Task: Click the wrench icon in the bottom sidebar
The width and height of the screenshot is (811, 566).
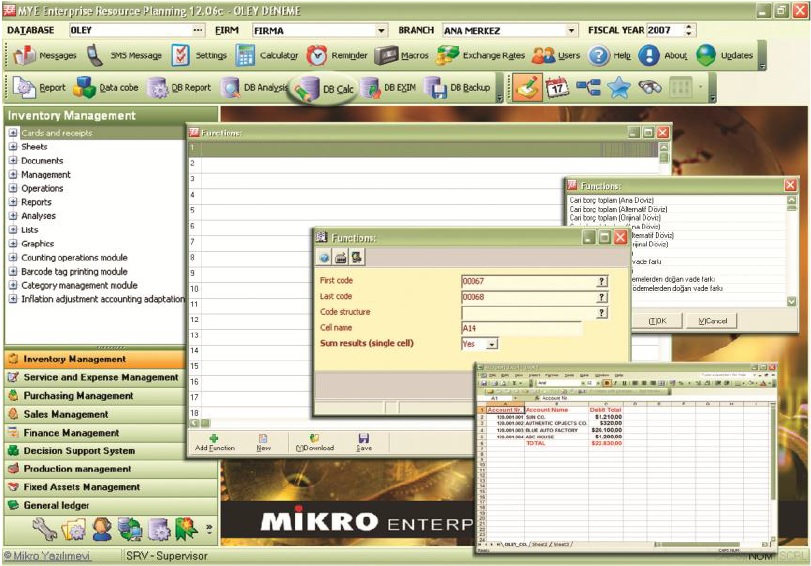Action: [x=44, y=529]
